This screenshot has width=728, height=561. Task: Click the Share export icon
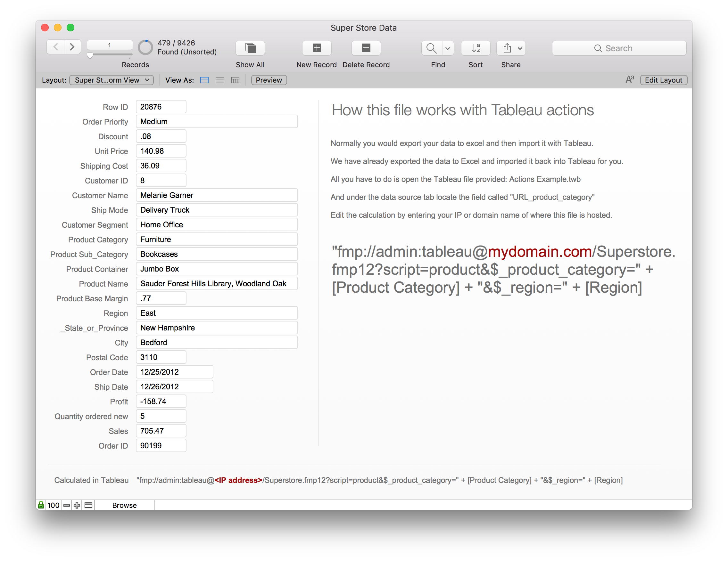[x=507, y=48]
